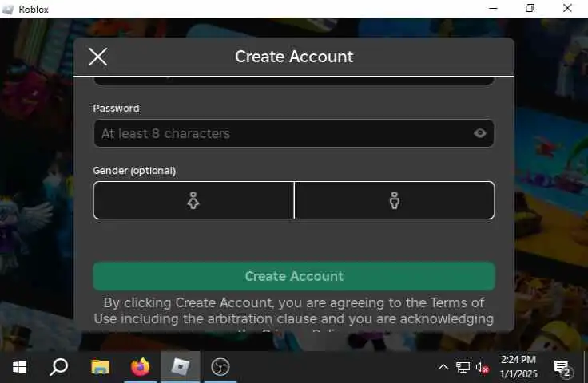588x383 pixels.
Task: Open the Windows Start menu
Action: (19, 367)
